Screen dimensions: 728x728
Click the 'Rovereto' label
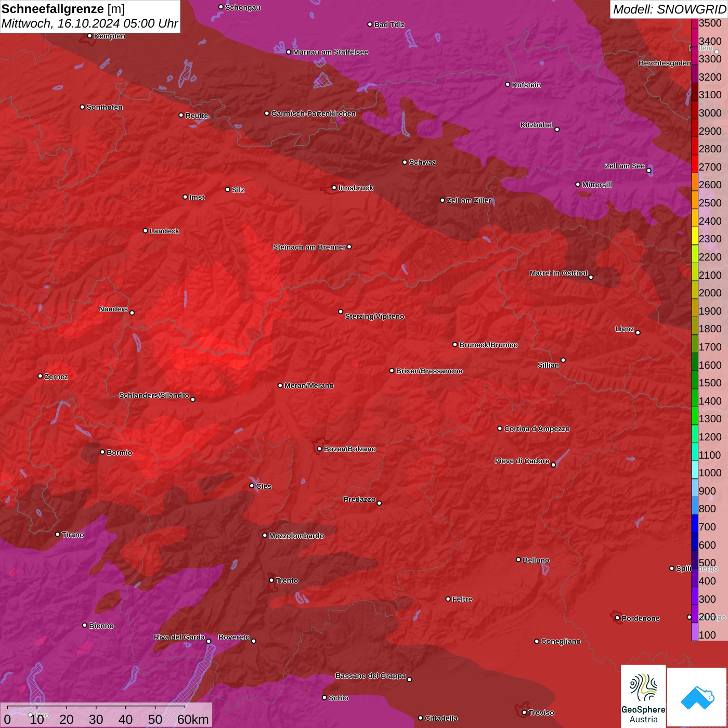[x=234, y=637]
